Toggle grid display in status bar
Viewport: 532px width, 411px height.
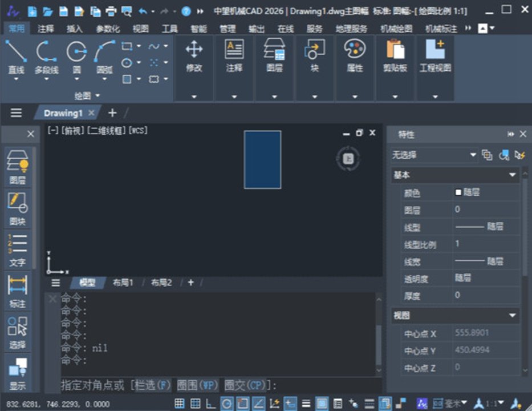(x=196, y=404)
